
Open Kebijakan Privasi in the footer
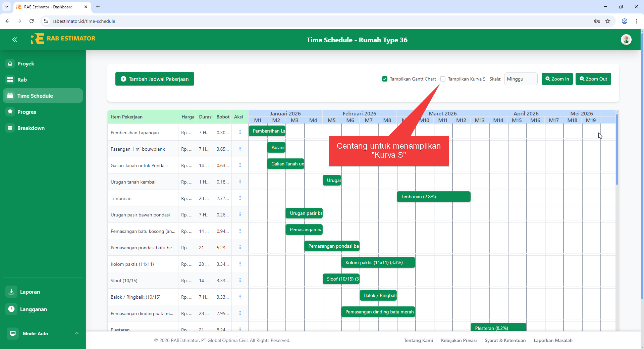459,340
